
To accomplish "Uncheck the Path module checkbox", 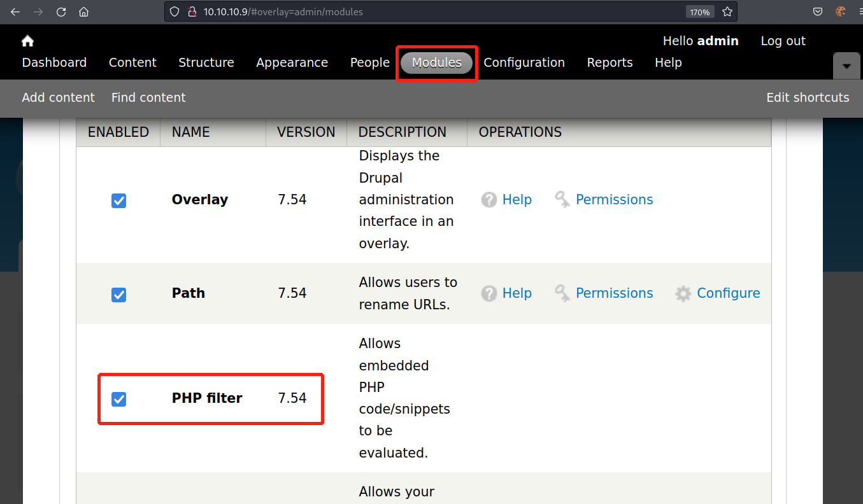I will [118, 295].
